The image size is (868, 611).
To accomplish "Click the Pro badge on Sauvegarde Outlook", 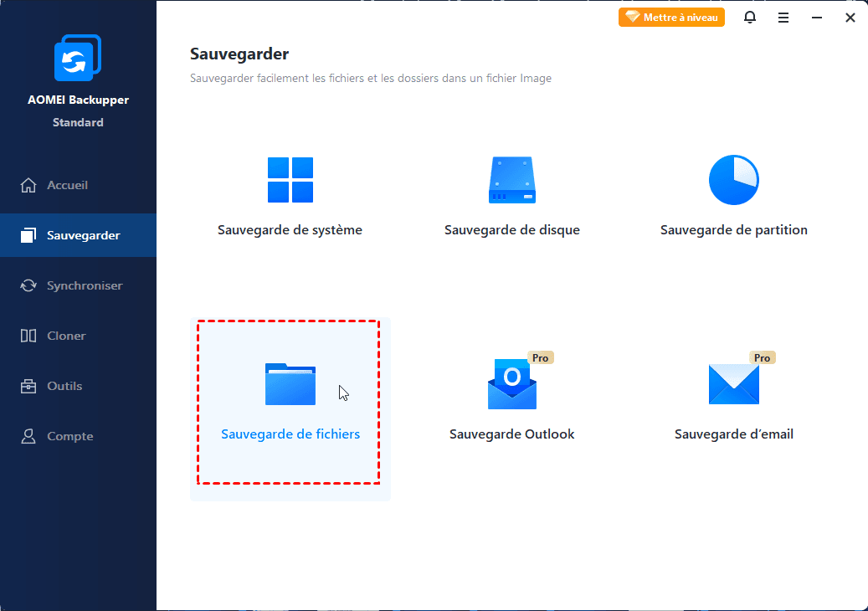I will coord(540,357).
